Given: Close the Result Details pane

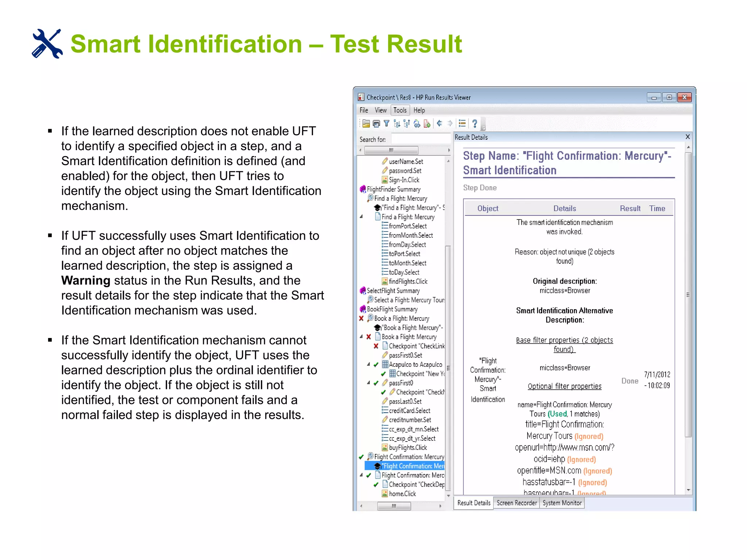Looking at the screenshot, I should click(x=688, y=137).
